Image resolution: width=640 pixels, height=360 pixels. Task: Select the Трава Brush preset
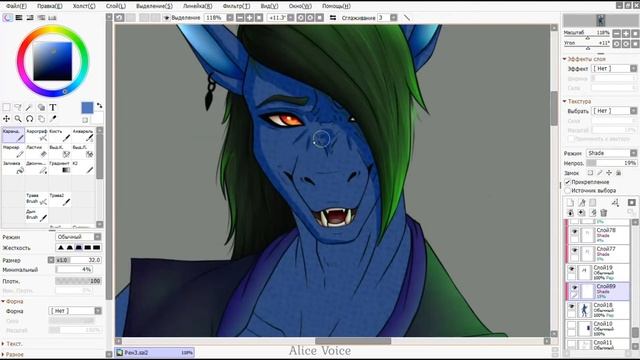[36, 199]
